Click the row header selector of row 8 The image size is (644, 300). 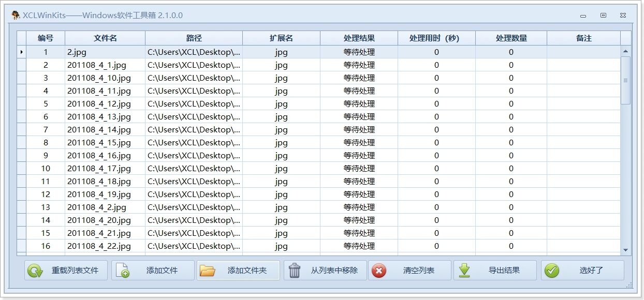[x=21, y=142]
